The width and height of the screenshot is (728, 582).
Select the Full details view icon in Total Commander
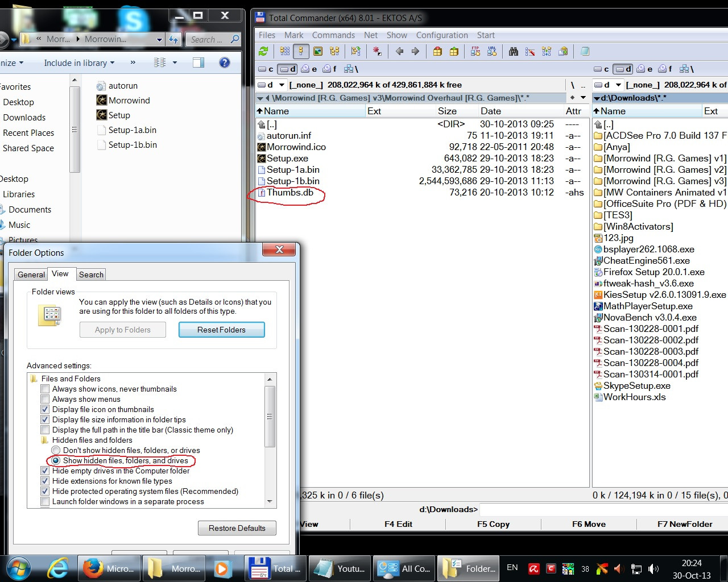pos(301,52)
